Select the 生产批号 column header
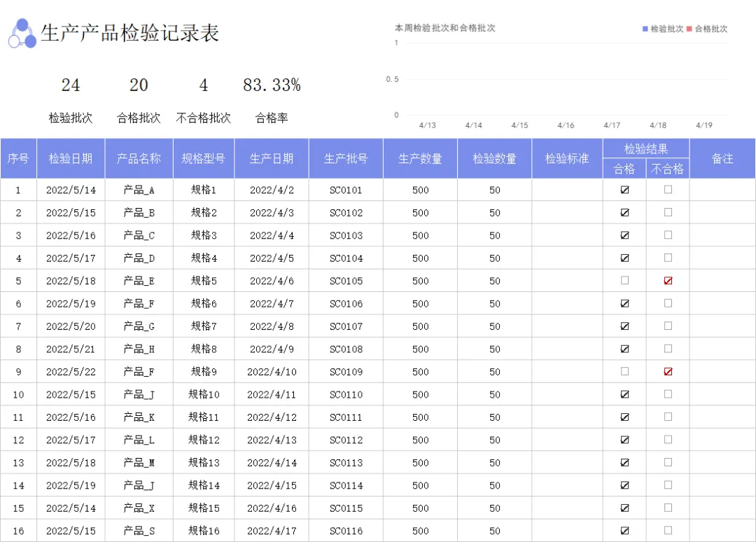Image resolution: width=756 pixels, height=542 pixels. coord(346,159)
